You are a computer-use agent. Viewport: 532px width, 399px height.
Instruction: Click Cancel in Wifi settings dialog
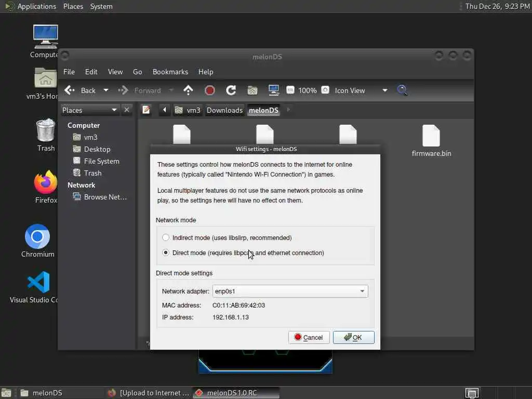309,337
